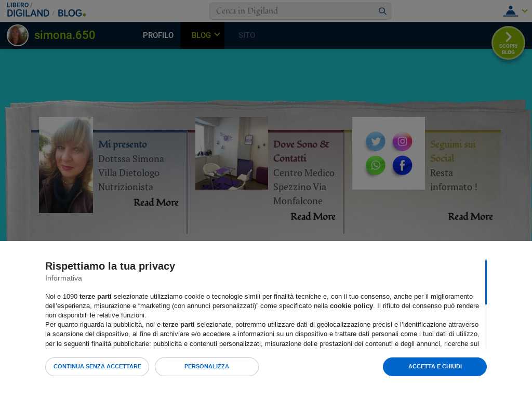Image resolution: width=532 pixels, height=399 pixels.
Task: Click the Libero Digiland logo
Action: tap(28, 10)
